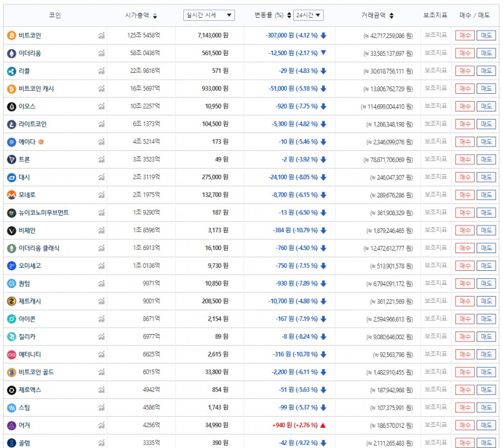The width and height of the screenshot is (503, 448).
Task: Open the 24시간 period dropdown
Action: 308,15
